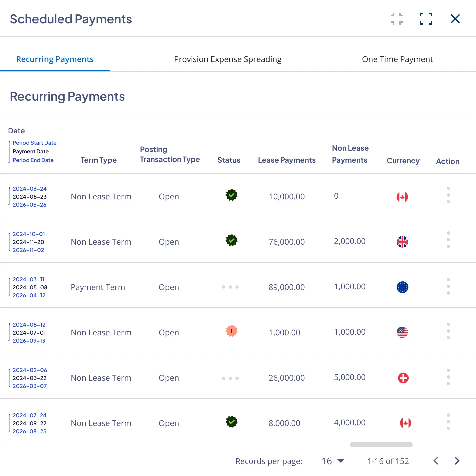Screen dimensions: 476x476
Task: Click Swiss flag currency icon
Action: (x=403, y=378)
